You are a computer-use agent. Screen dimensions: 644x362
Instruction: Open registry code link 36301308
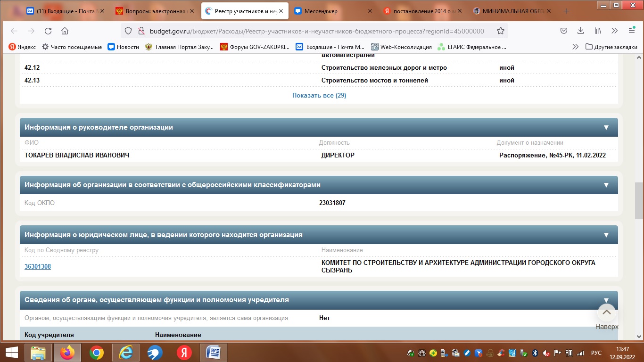pyautogui.click(x=38, y=267)
